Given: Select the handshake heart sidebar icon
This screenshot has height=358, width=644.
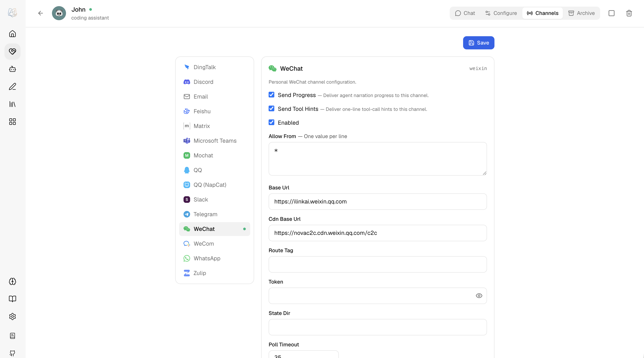Looking at the screenshot, I should pyautogui.click(x=12, y=51).
